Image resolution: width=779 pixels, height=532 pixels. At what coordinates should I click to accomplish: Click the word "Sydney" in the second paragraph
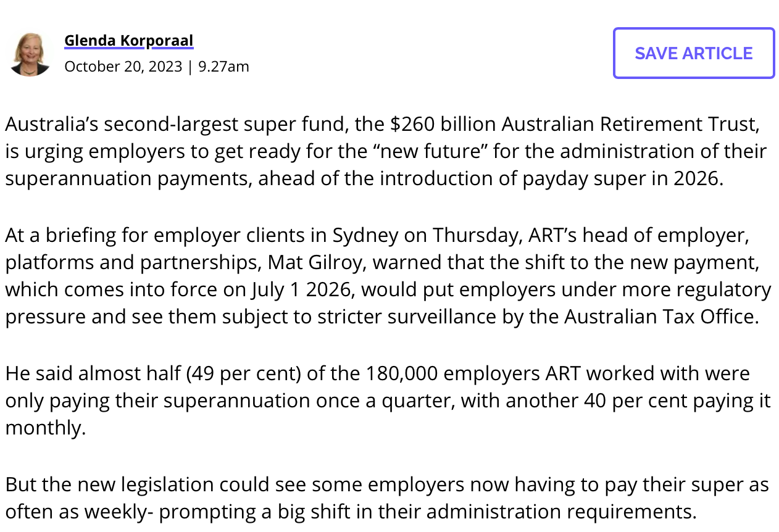click(365, 235)
